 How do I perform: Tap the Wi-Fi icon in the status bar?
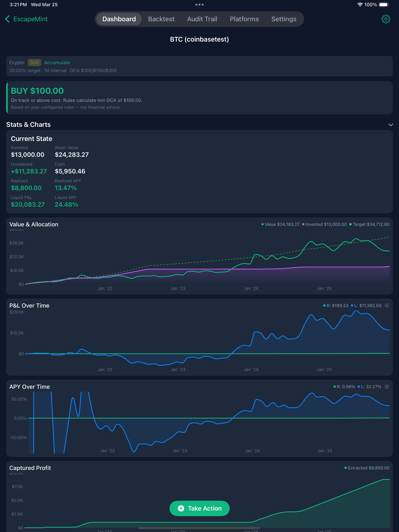[x=360, y=4]
